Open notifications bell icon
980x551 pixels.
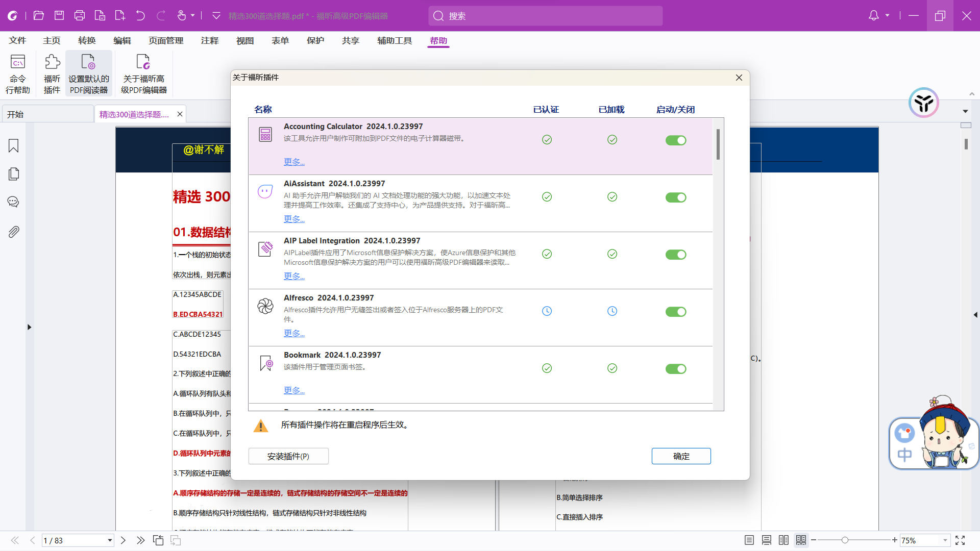click(x=874, y=16)
